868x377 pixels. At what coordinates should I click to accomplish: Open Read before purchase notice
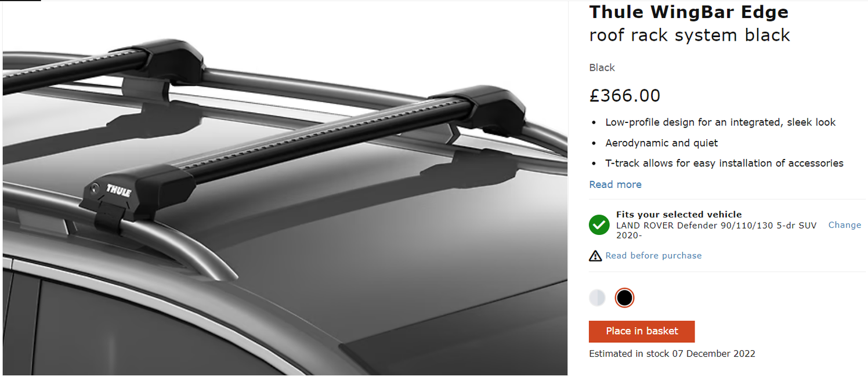653,256
